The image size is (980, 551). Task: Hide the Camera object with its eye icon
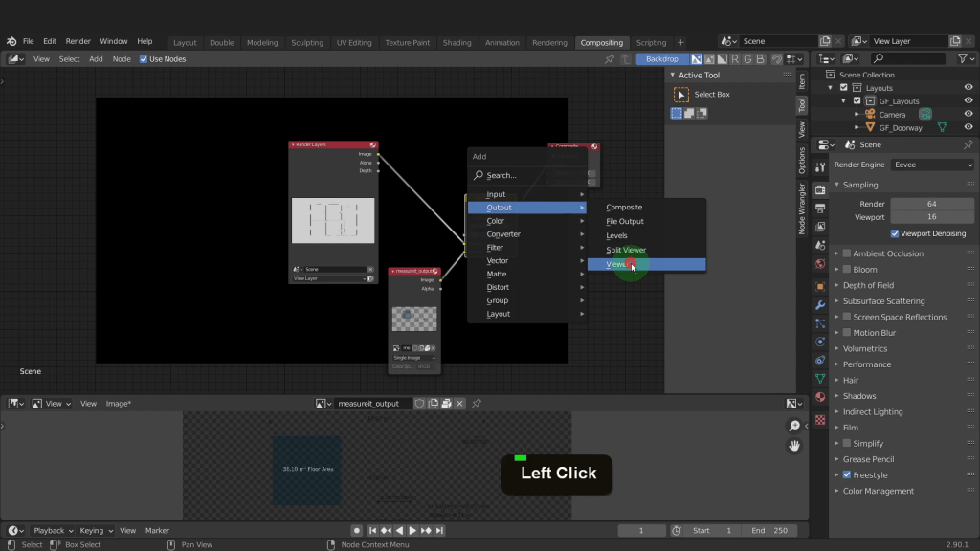click(968, 114)
